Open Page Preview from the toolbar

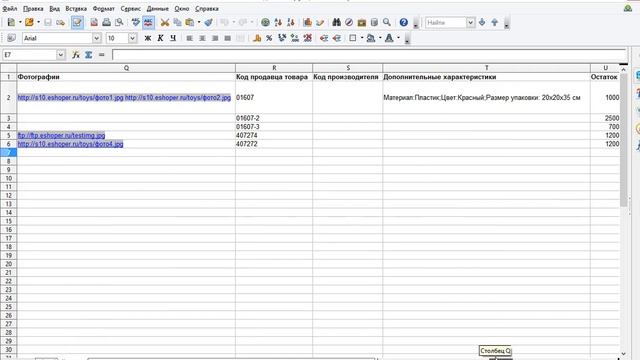[x=119, y=22]
